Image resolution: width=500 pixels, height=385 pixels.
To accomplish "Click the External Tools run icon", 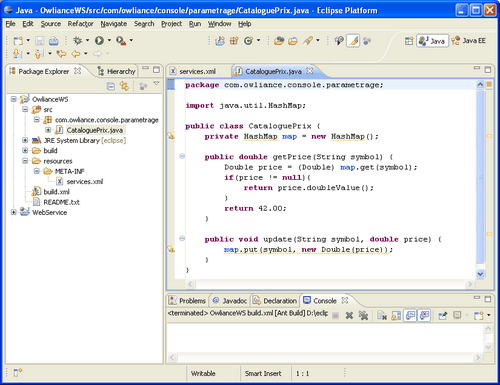I will coord(121,41).
